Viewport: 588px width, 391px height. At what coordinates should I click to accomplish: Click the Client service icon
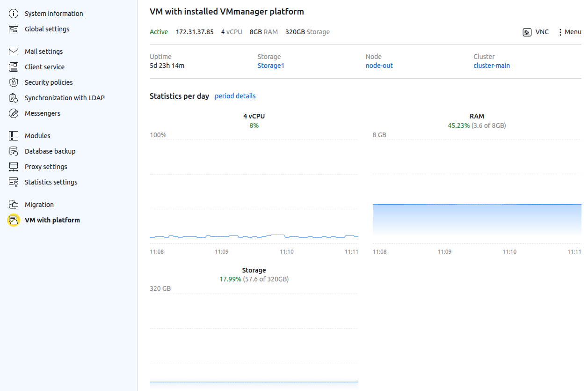click(x=14, y=67)
